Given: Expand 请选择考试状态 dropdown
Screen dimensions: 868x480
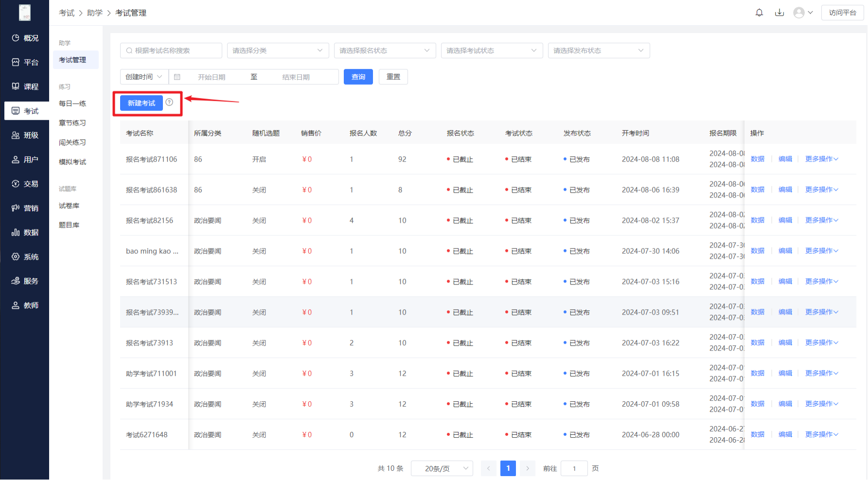Looking at the screenshot, I should point(492,51).
